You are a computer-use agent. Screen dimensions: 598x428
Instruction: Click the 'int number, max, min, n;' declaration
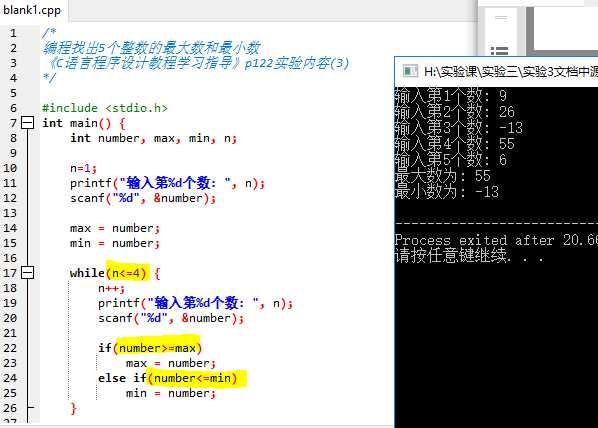[x=153, y=138]
